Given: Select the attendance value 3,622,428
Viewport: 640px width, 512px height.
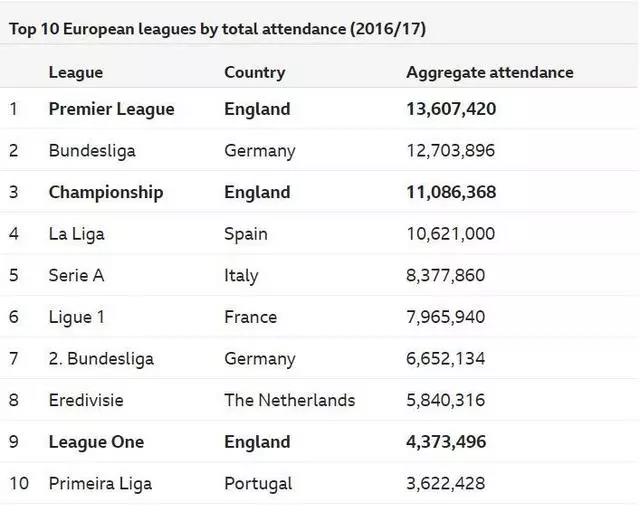Looking at the screenshot, I should [446, 483].
